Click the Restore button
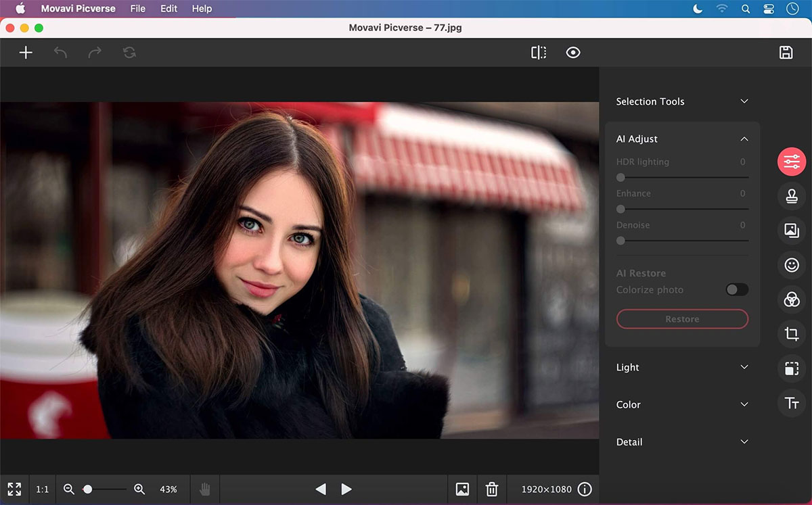Screen dimensions: 812x505 682,319
